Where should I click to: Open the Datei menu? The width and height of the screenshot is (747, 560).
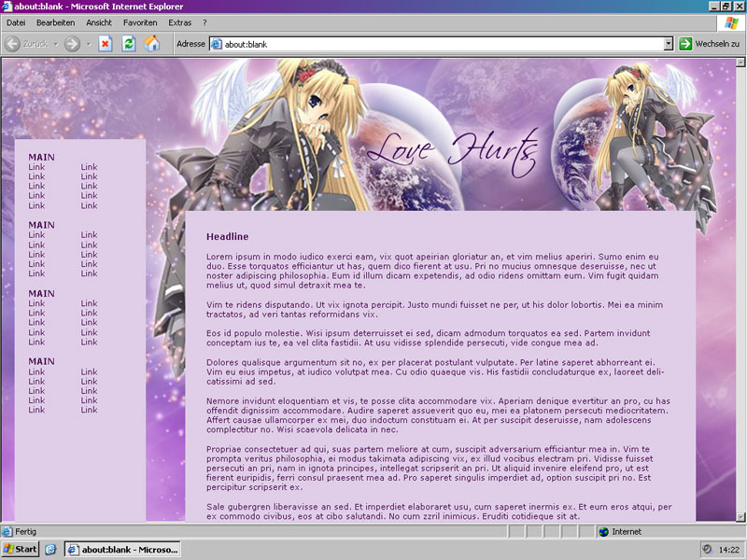(x=16, y=22)
